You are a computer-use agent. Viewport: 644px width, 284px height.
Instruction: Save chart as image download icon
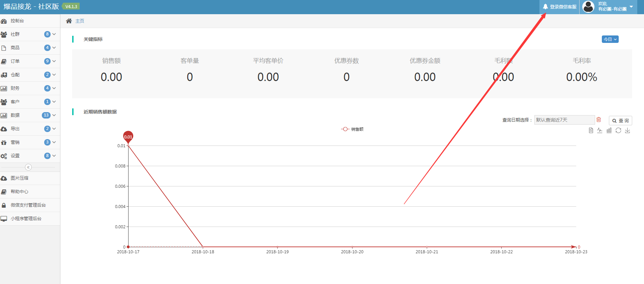coord(627,130)
